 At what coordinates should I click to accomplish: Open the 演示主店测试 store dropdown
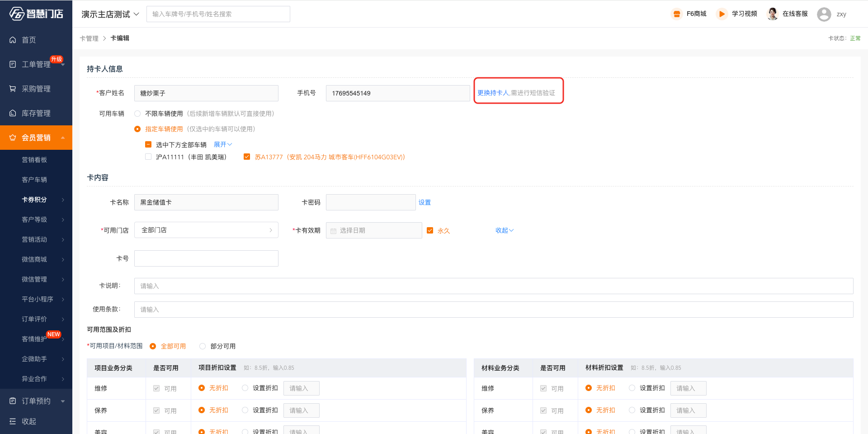click(x=110, y=14)
